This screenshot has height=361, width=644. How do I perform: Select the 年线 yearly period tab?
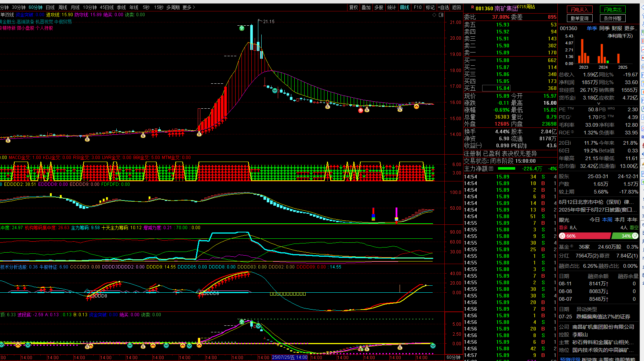pyautogui.click(x=134, y=7)
